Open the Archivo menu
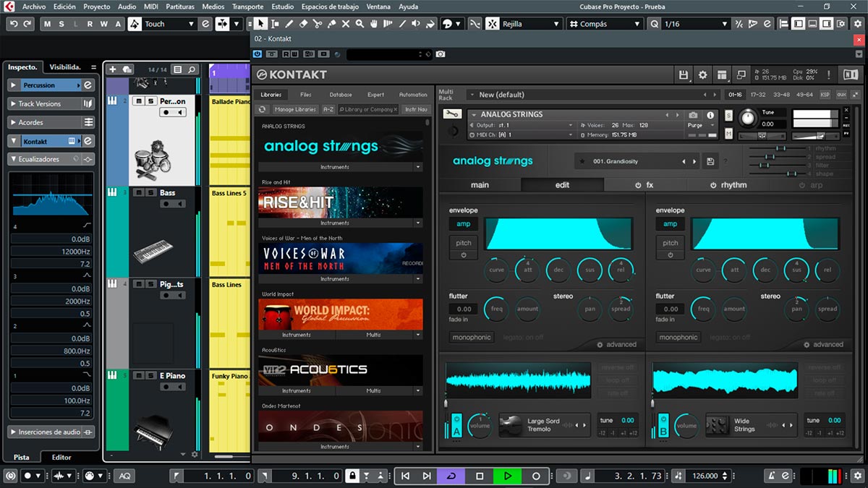Image resolution: width=868 pixels, height=488 pixels. (x=34, y=7)
